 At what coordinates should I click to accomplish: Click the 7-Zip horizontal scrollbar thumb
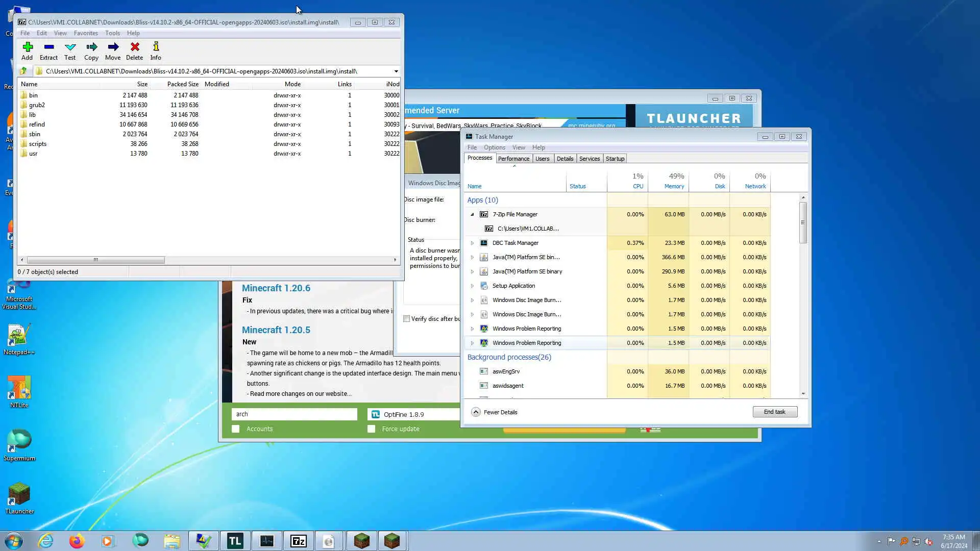[x=95, y=260]
